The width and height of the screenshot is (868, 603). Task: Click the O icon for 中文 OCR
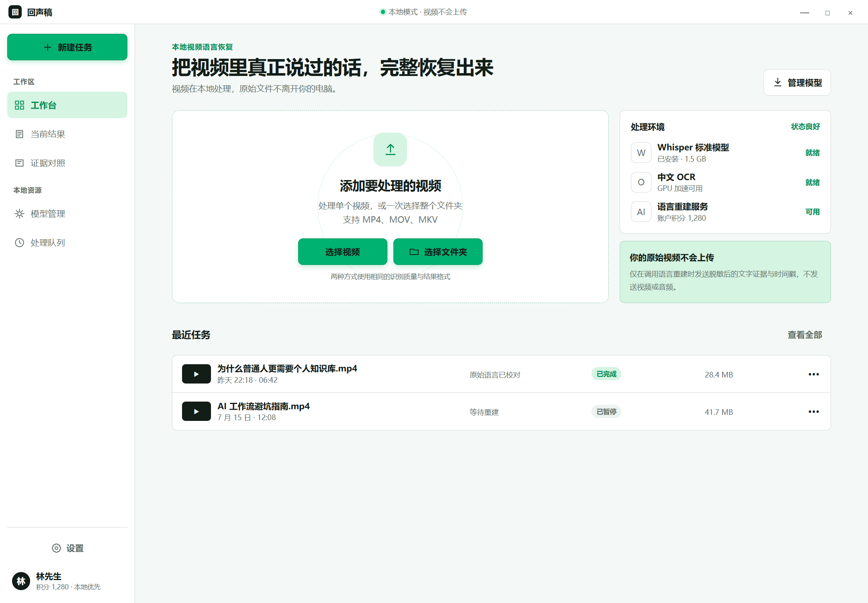click(x=641, y=182)
